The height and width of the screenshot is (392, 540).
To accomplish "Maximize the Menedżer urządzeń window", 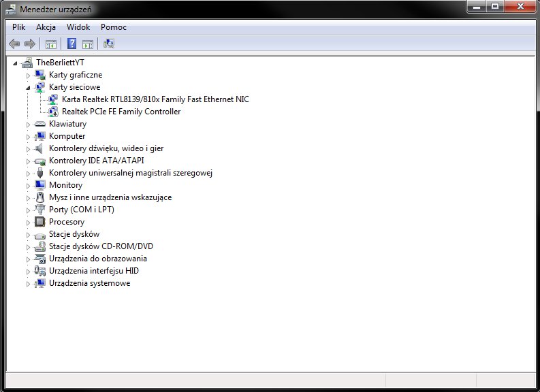I will 495,6.
